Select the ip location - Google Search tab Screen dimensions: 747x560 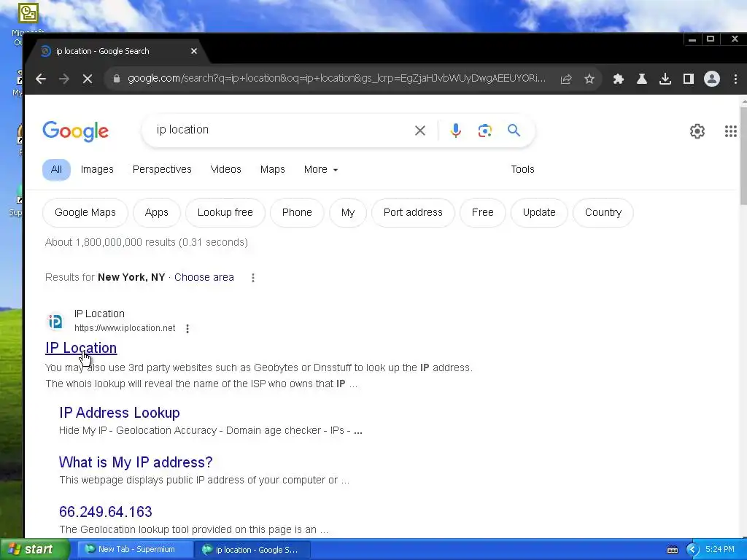coord(117,51)
